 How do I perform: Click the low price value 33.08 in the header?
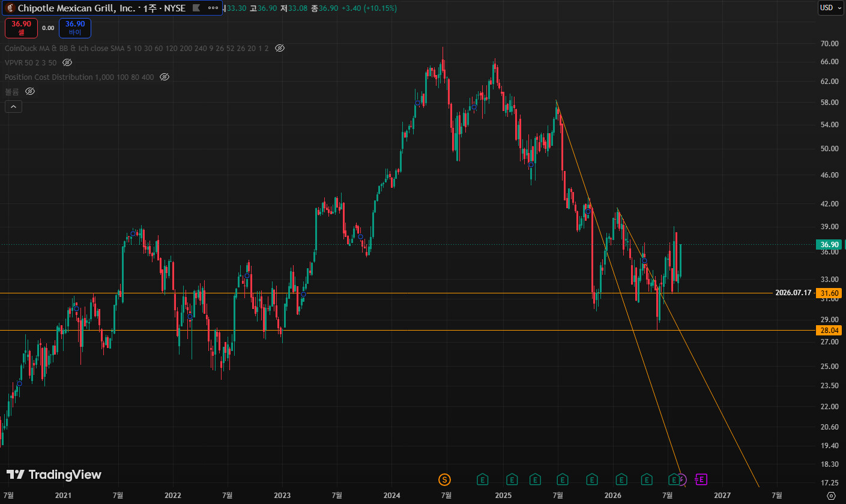pos(298,8)
